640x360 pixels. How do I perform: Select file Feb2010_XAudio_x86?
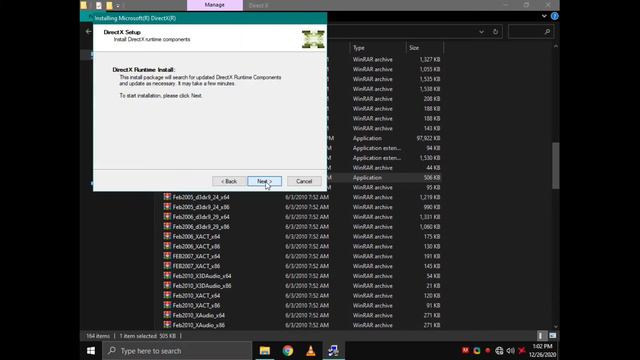(x=199, y=325)
